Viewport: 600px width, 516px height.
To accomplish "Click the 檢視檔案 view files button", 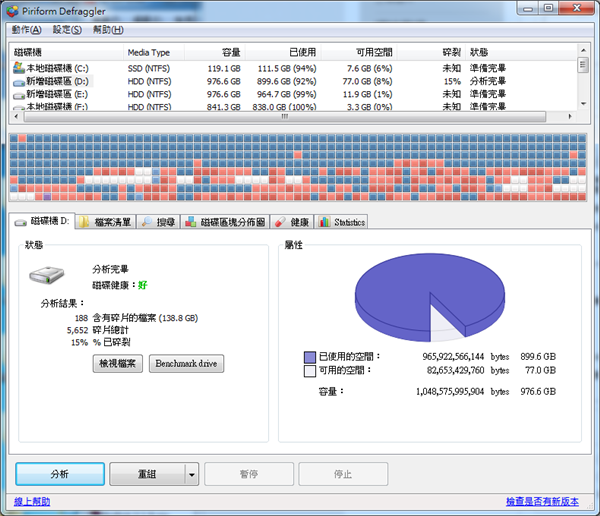I will tap(118, 363).
